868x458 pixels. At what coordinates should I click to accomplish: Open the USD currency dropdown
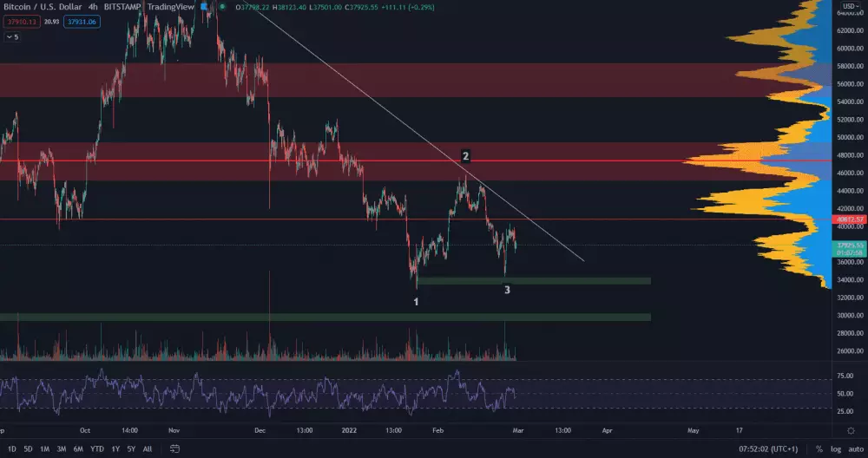[x=848, y=7]
